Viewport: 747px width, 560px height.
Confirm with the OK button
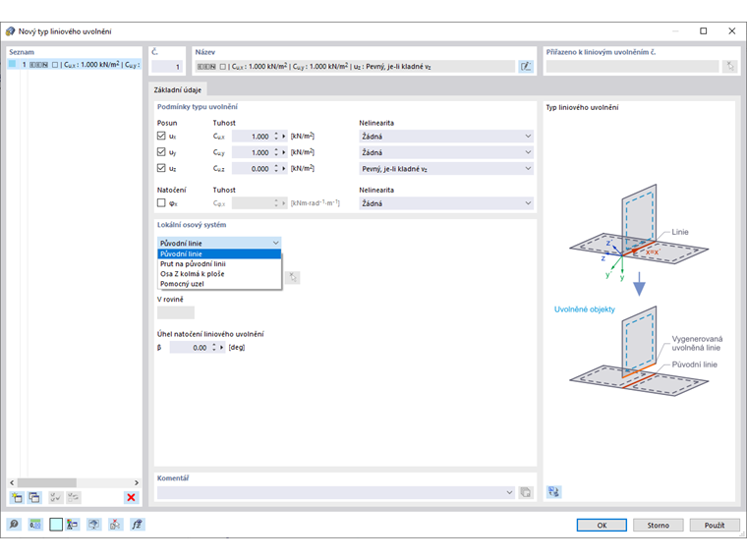(x=602, y=525)
